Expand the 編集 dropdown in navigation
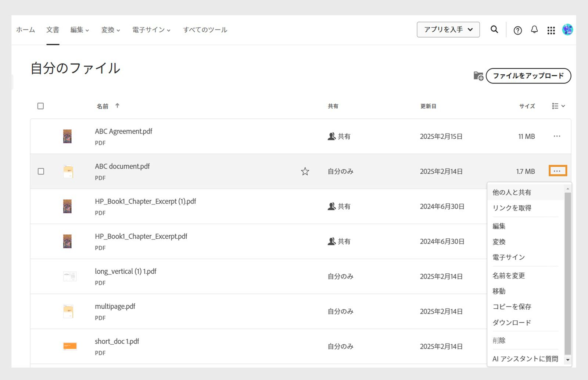Screen dimensions: 588x380 (x=80, y=30)
